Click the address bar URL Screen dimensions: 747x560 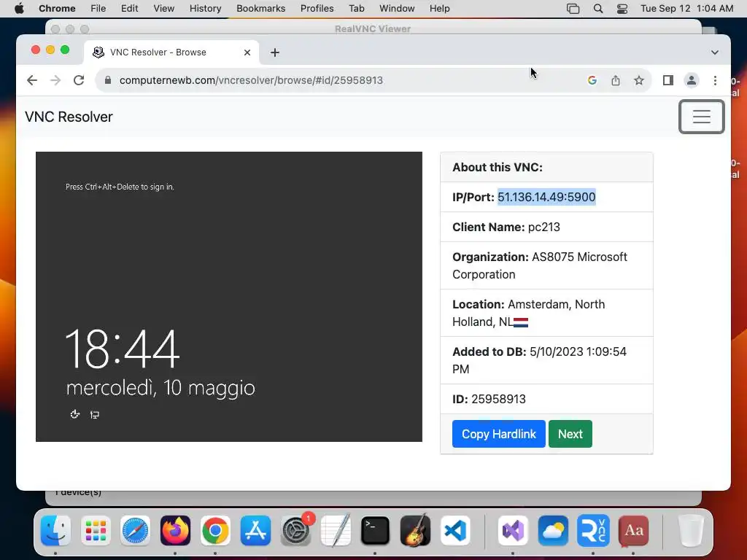coord(251,80)
